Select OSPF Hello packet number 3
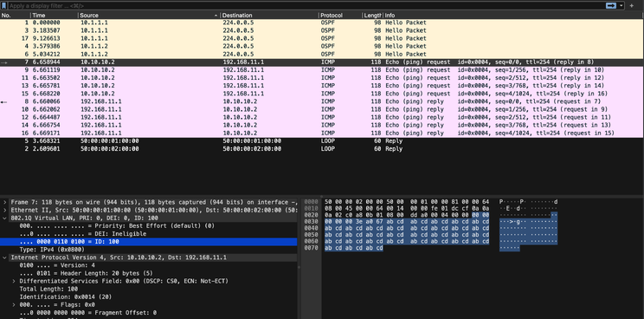 322,30
